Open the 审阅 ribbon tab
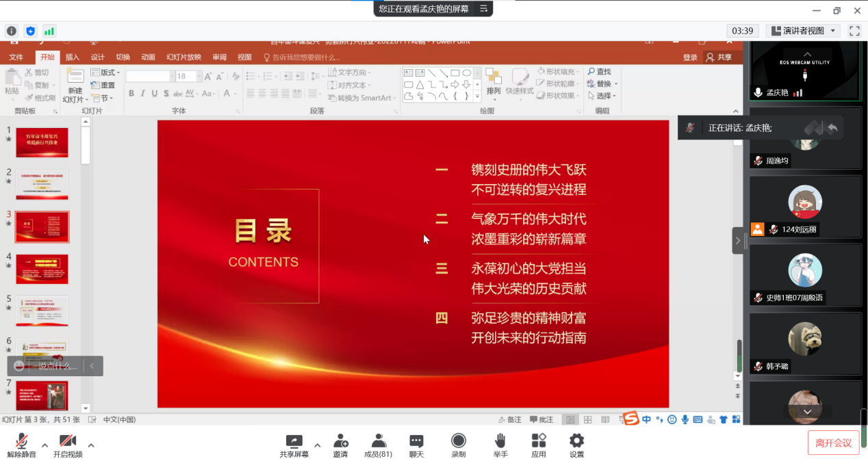Viewport: 868px width, 459px height. point(220,57)
